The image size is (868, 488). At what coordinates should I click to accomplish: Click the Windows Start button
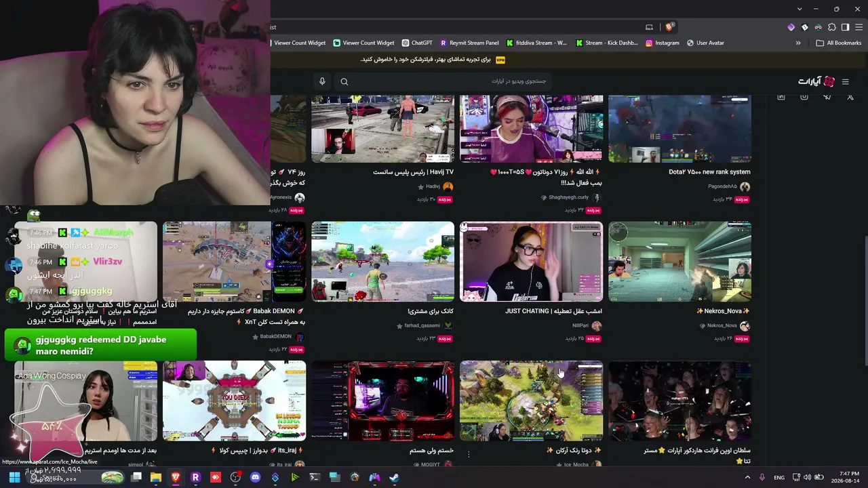(x=14, y=477)
